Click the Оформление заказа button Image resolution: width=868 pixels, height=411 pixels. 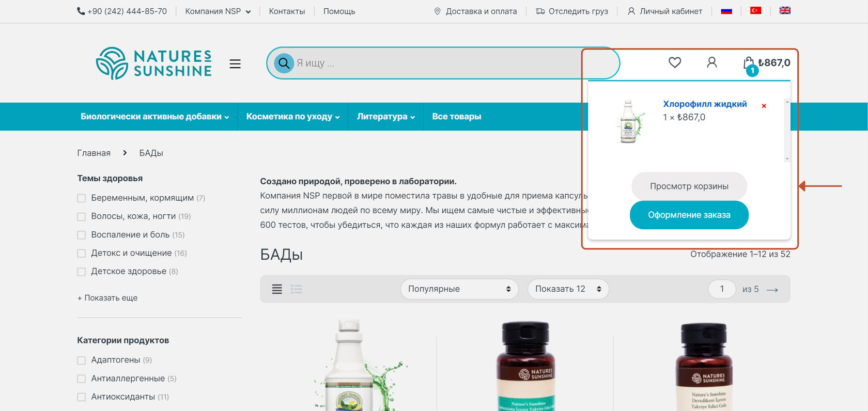point(689,215)
